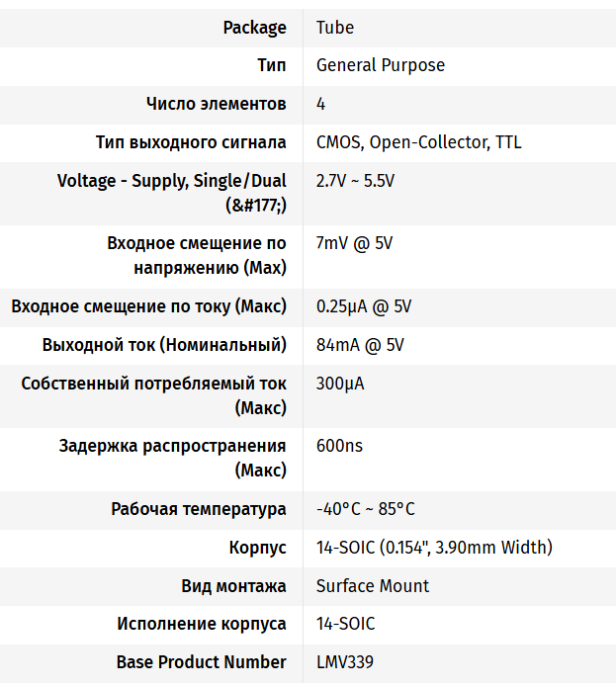Image resolution: width=616 pixels, height=688 pixels.
Task: Click the "2.7V ~ 5.5V" supply voltage value
Action: [x=356, y=181]
